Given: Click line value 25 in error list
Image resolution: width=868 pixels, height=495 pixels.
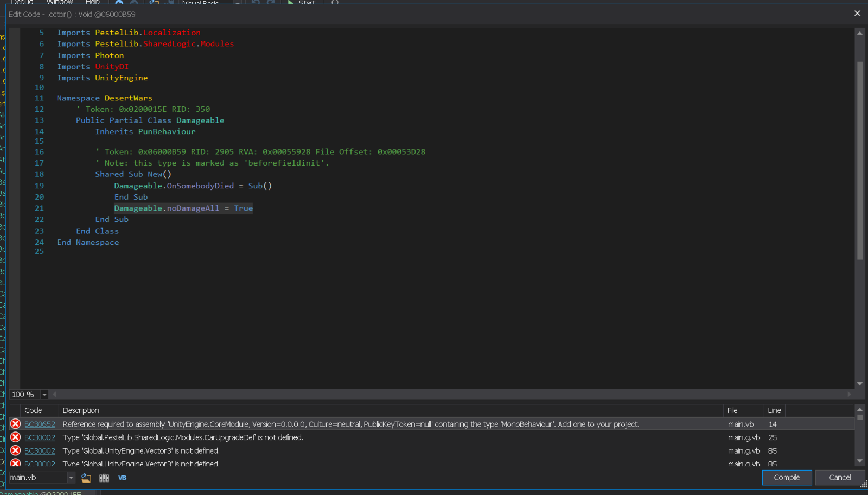Looking at the screenshot, I should (773, 437).
